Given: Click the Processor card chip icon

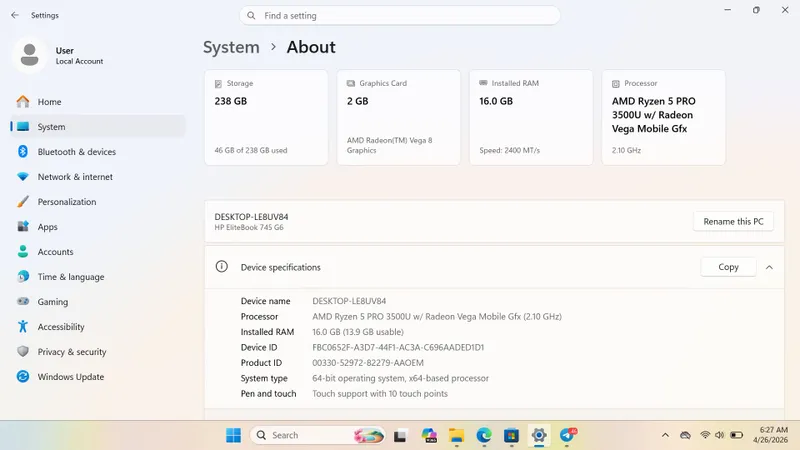Looking at the screenshot, I should tap(616, 84).
